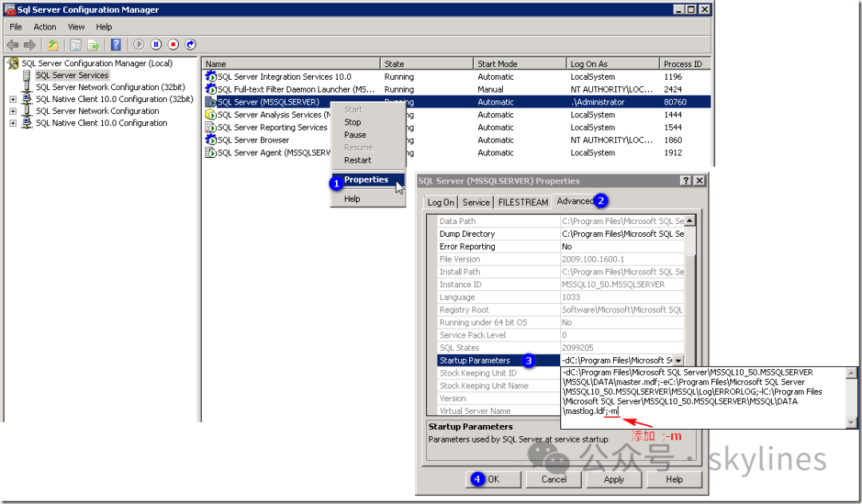862x504 pixels.
Task: Open the View menu
Action: 77,27
